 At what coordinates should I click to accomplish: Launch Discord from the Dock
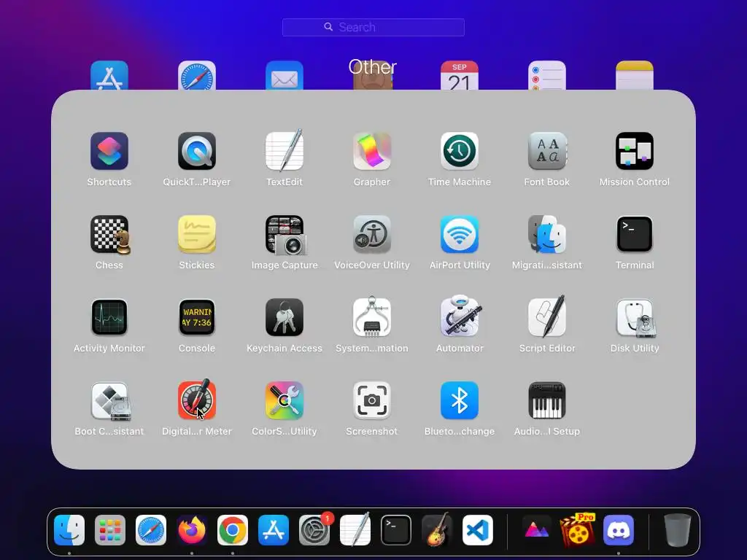point(619,530)
